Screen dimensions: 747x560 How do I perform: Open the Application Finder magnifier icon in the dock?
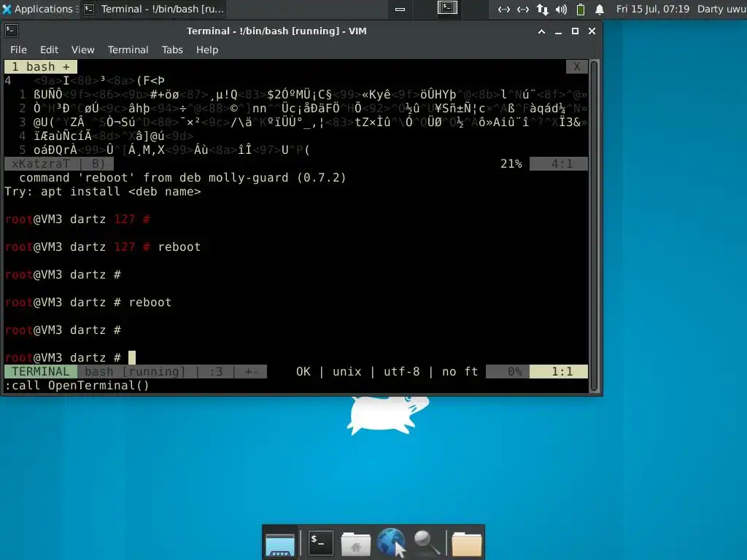click(x=426, y=542)
